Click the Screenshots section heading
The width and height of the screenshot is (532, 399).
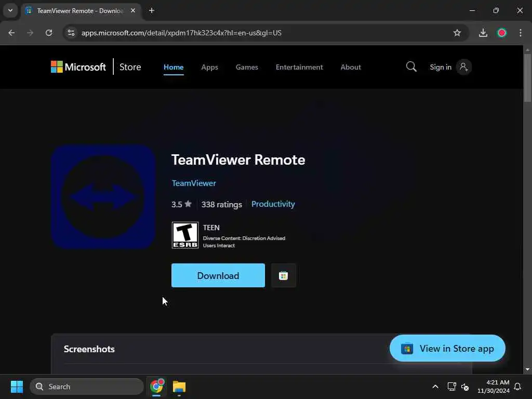(89, 349)
